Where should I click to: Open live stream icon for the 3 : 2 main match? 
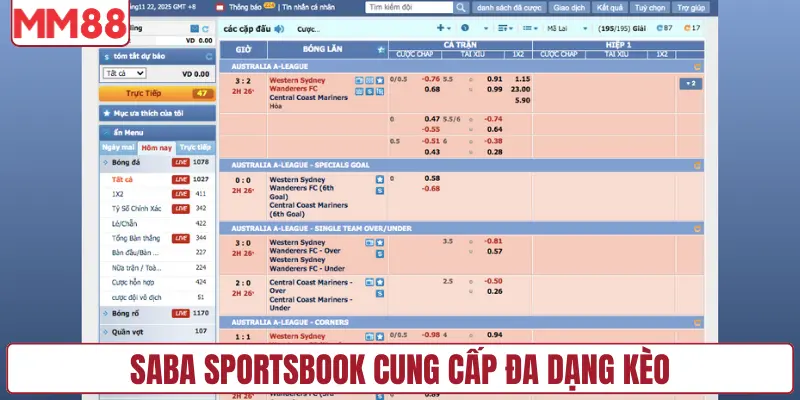(359, 81)
